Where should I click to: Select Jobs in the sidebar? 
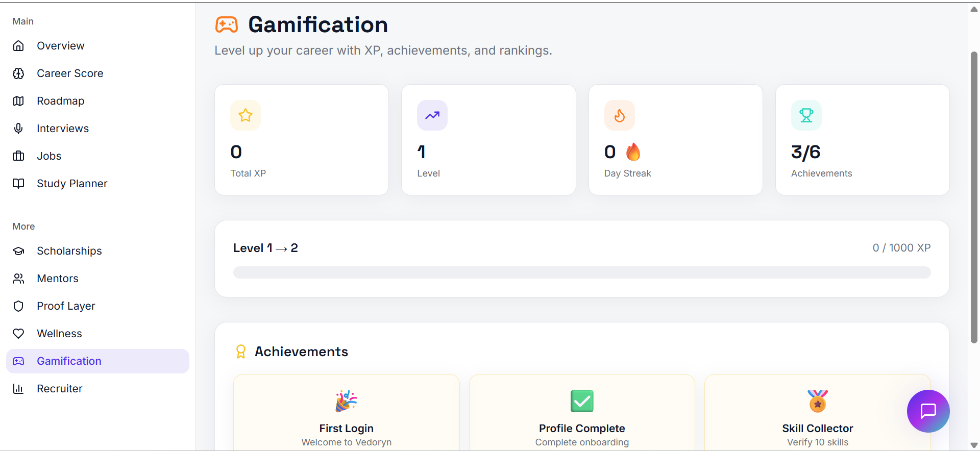[97, 156]
